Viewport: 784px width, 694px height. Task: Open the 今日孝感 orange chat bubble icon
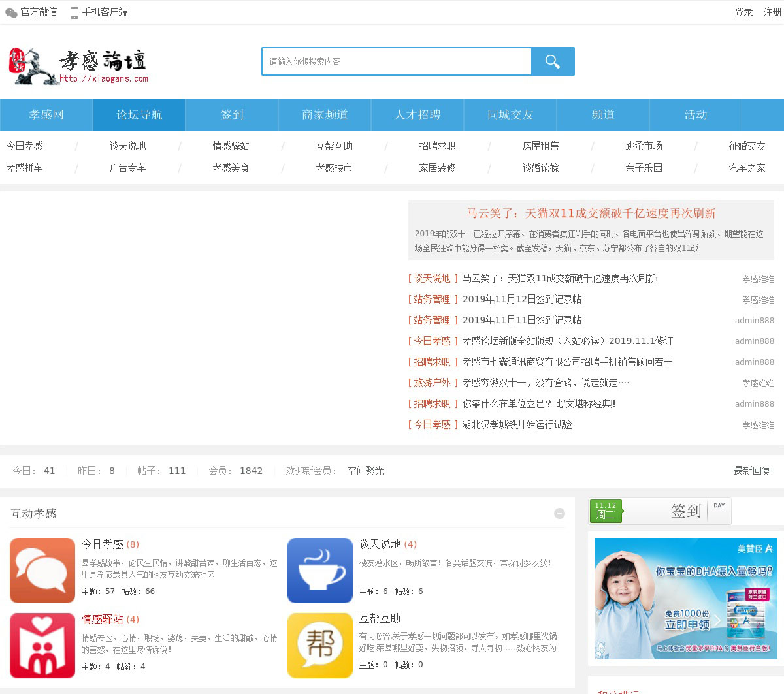pos(42,570)
